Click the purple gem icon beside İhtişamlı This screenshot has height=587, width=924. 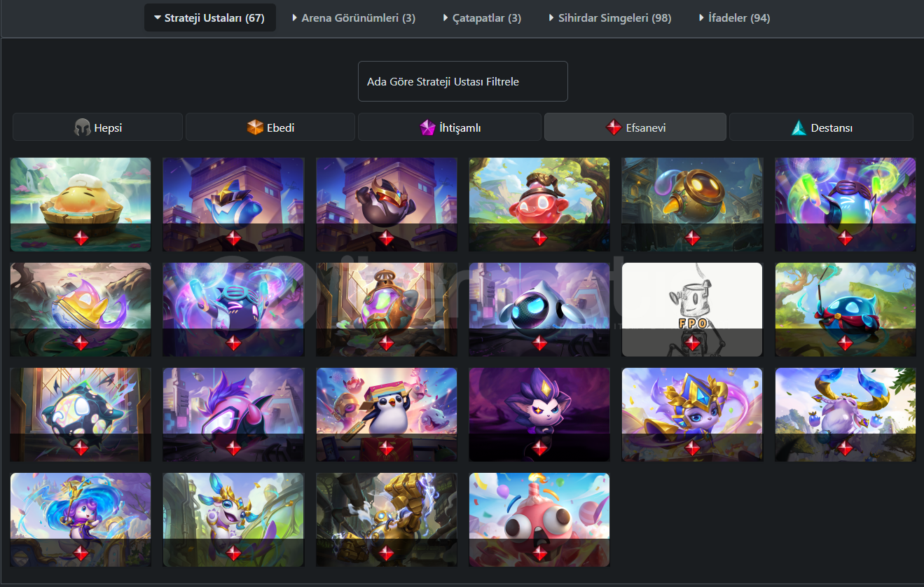pyautogui.click(x=428, y=127)
